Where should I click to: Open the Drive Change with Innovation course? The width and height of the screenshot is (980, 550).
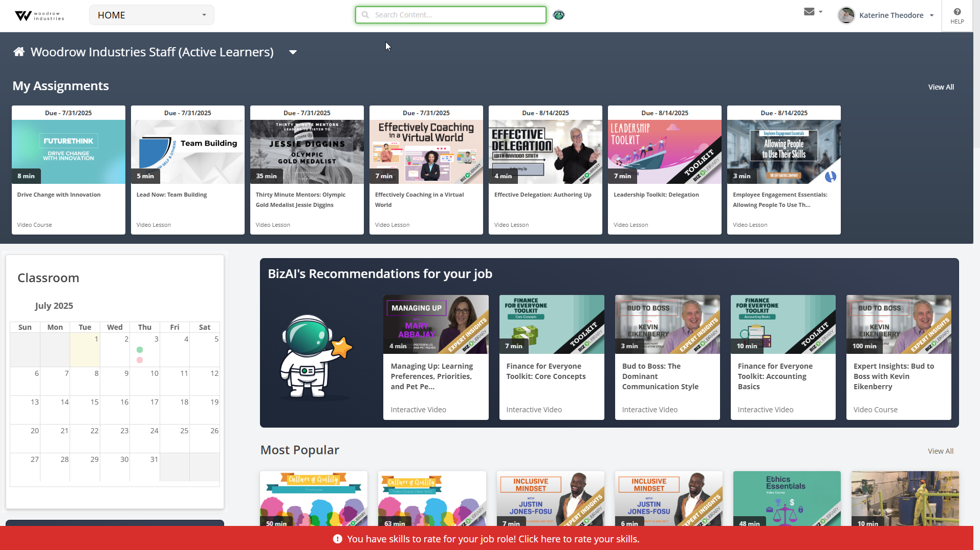pos(68,169)
